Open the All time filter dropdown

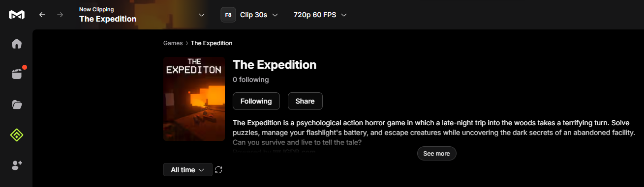coord(187,170)
